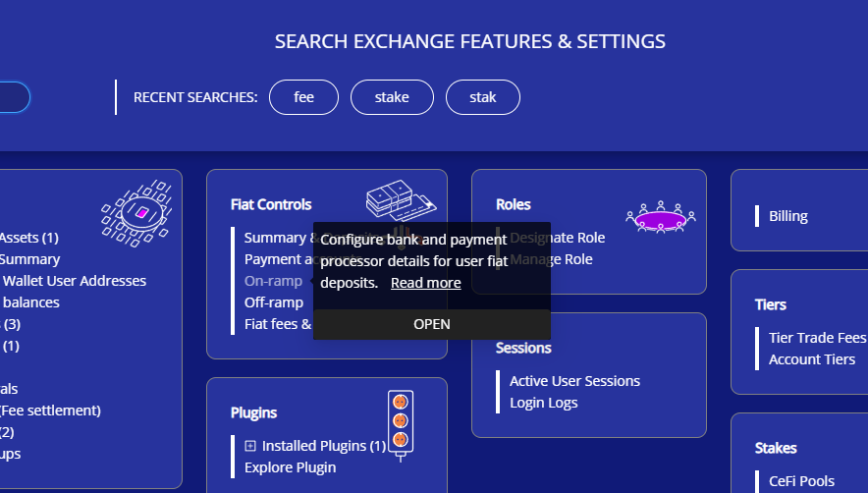The height and width of the screenshot is (493, 868).
Task: Open Installed Plugins (1)
Action: pyautogui.click(x=324, y=446)
